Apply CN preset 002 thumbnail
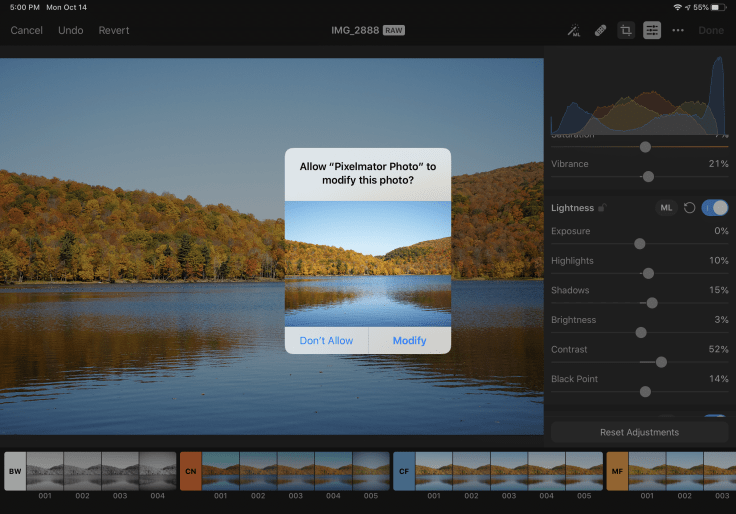The height and width of the screenshot is (514, 736). [x=258, y=471]
